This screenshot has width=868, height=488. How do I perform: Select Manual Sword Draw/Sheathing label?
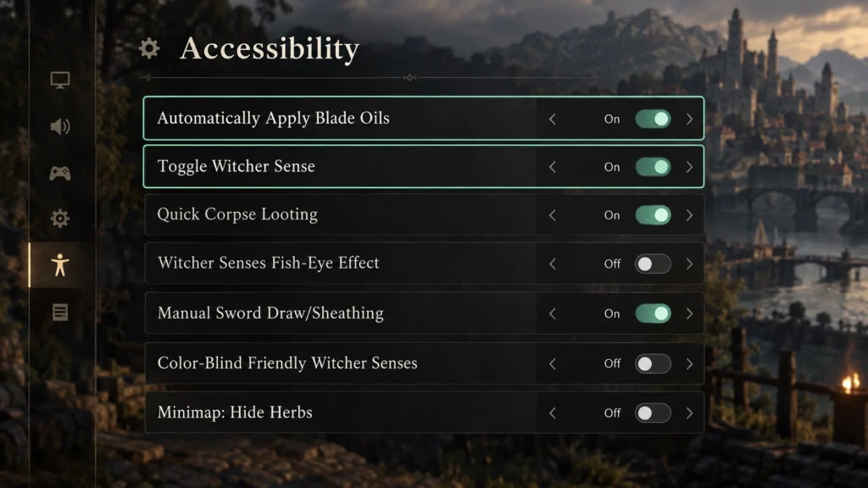(270, 313)
